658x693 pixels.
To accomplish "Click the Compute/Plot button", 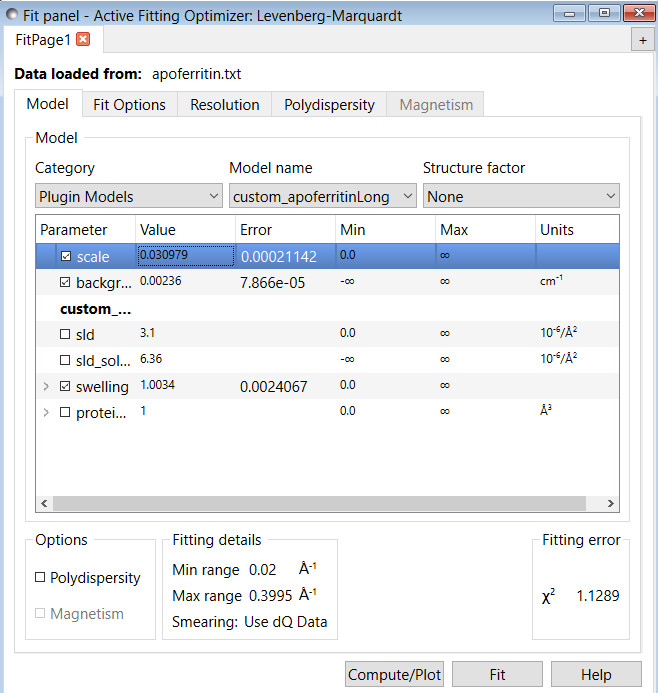I will (394, 675).
